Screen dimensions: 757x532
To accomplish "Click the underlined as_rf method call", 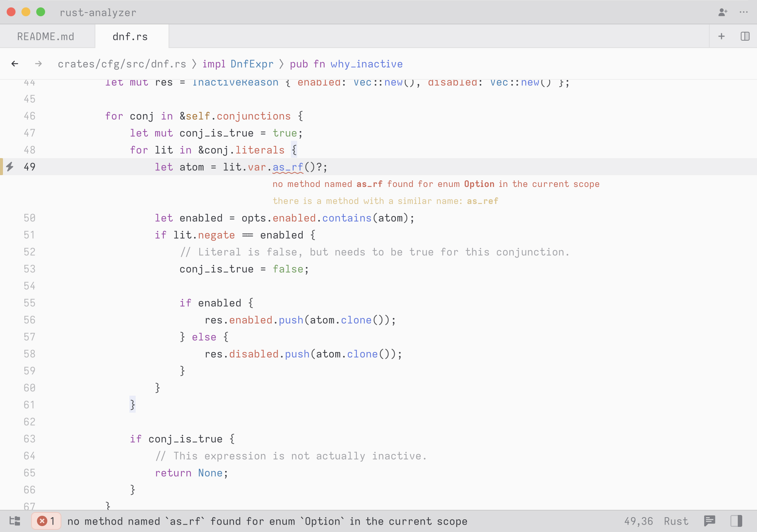I will (x=288, y=167).
